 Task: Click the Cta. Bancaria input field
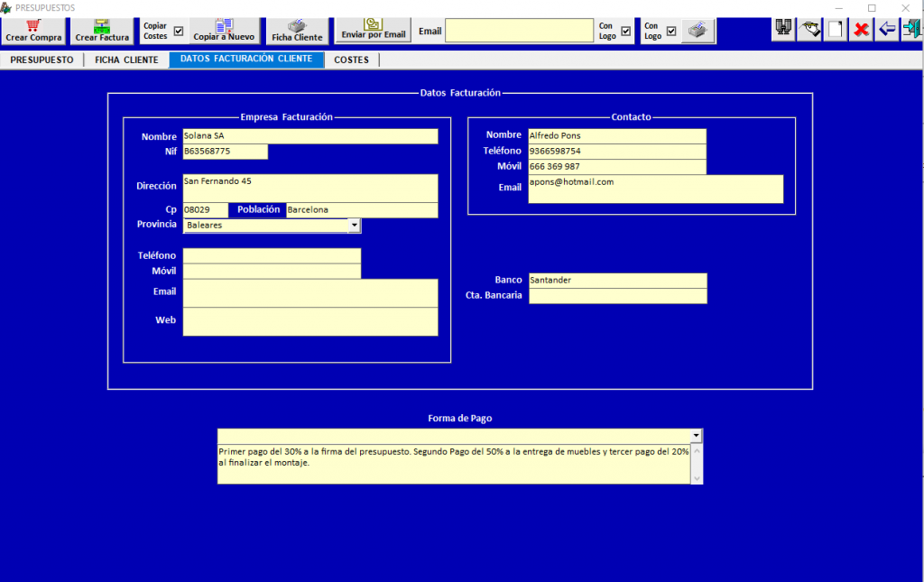point(617,296)
